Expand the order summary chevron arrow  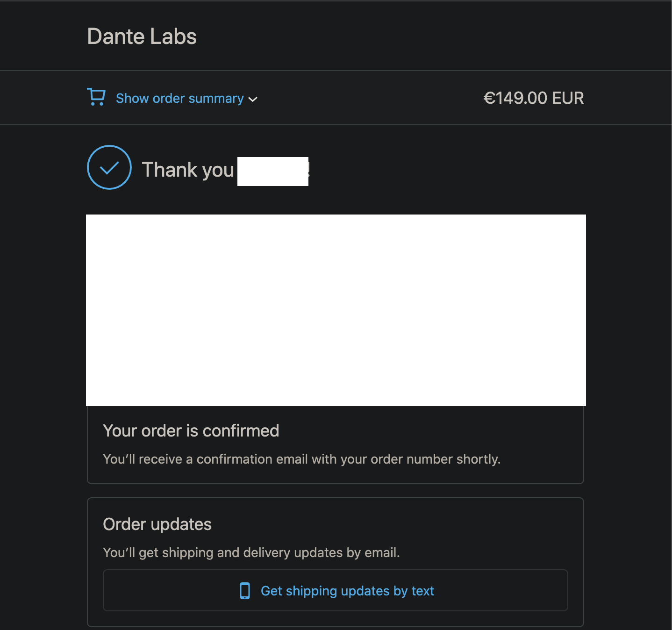(253, 99)
